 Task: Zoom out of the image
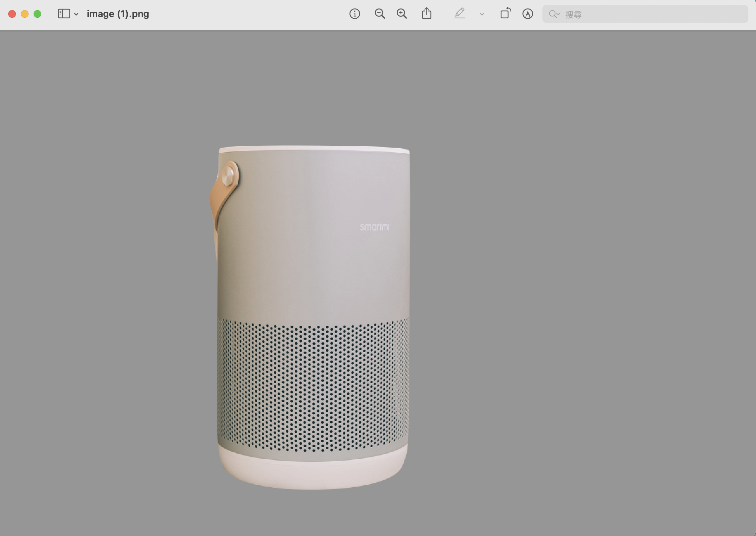point(380,14)
